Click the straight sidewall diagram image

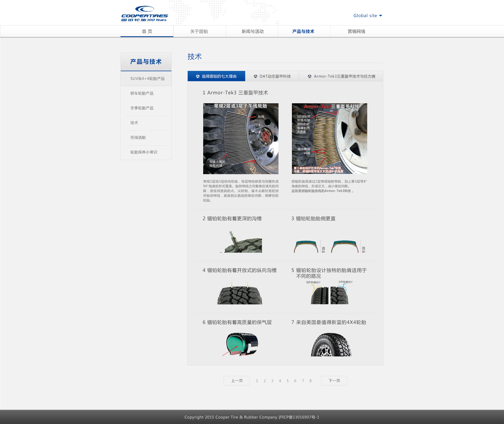click(x=330, y=246)
